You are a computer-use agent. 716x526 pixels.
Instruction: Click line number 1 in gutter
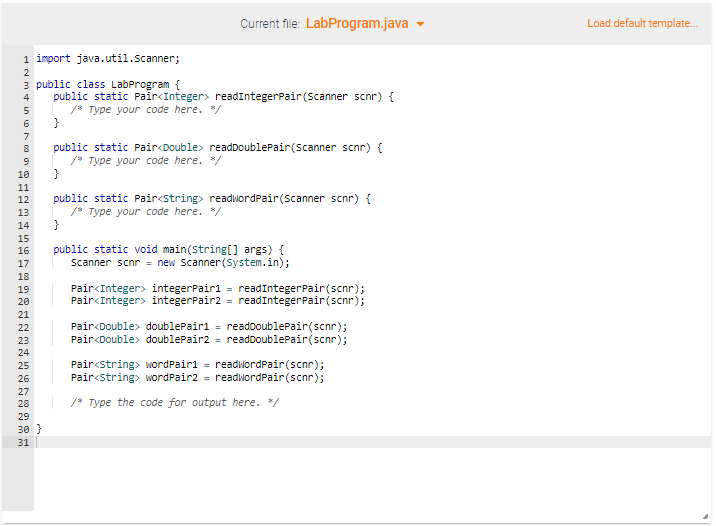(26, 59)
